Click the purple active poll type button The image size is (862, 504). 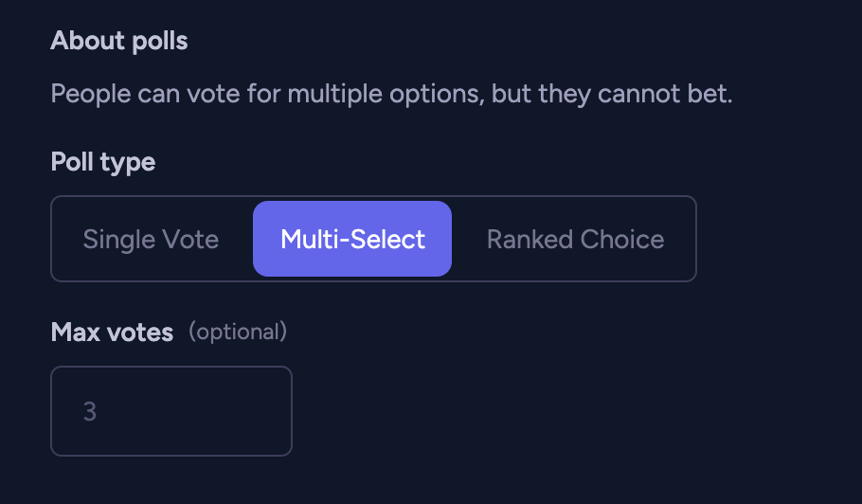352,239
